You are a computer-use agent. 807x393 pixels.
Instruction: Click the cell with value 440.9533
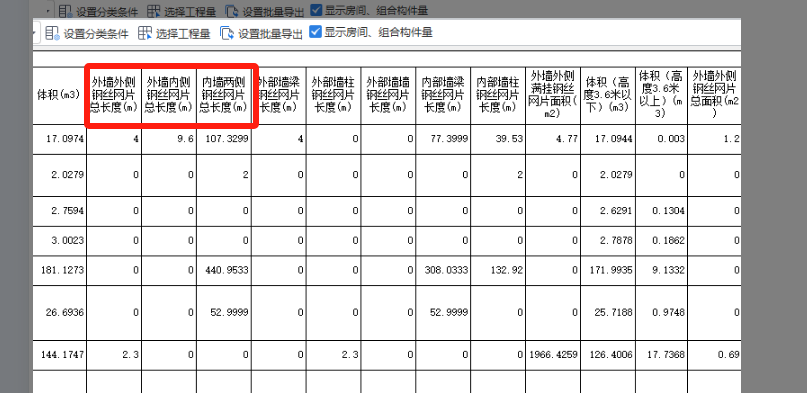[x=224, y=270]
